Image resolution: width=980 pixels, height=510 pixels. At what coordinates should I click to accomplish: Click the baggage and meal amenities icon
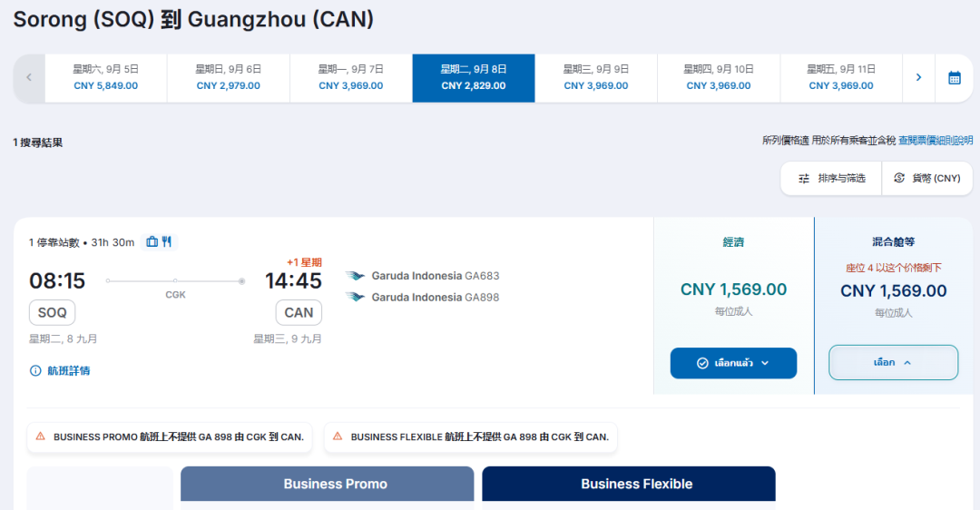pyautogui.click(x=159, y=242)
